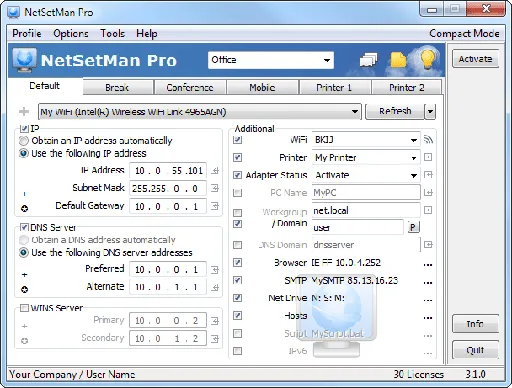This screenshot has height=388, width=512.
Task: Open the WiFi BKIJ dropdown
Action: pos(366,139)
